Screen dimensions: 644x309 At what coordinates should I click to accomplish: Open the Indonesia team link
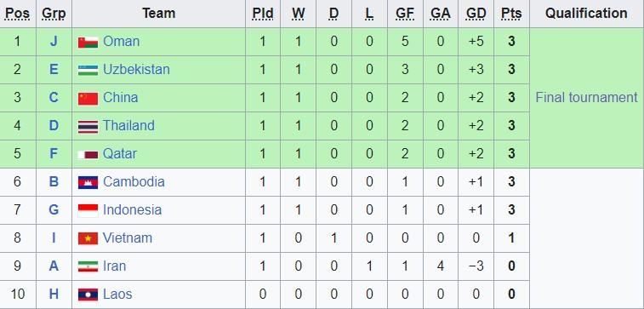point(132,210)
